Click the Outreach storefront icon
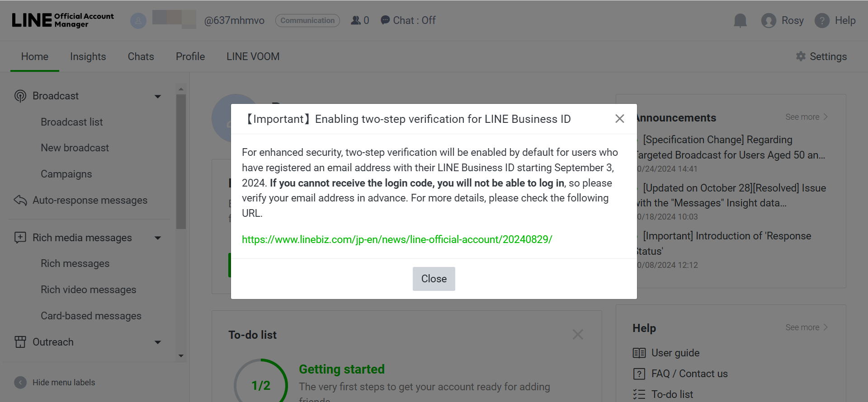Viewport: 868px width, 402px height. [20, 342]
